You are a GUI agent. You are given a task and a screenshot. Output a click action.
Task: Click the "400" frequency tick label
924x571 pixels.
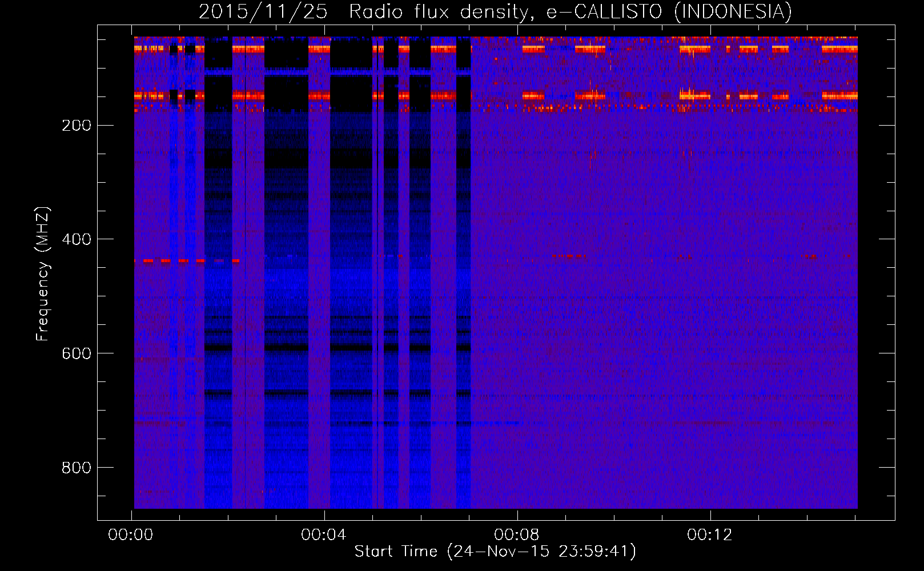77,239
